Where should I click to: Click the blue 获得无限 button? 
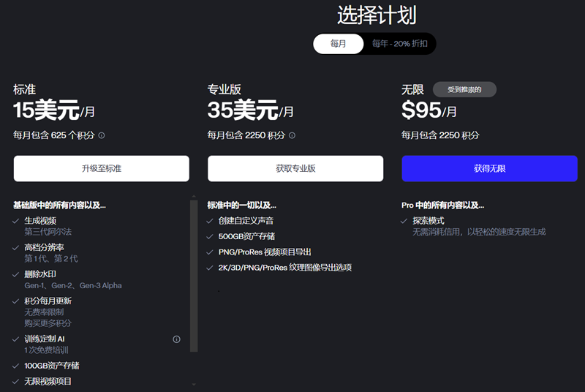(489, 169)
